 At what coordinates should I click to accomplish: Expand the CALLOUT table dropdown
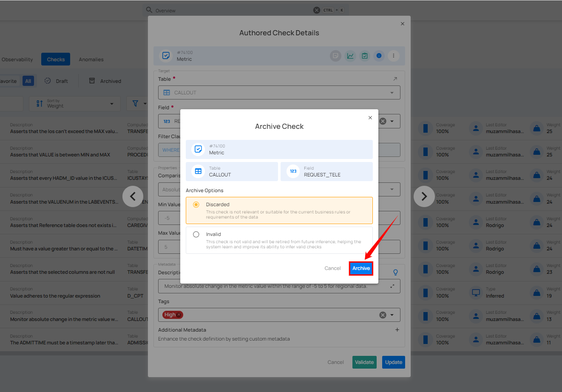pos(392,93)
